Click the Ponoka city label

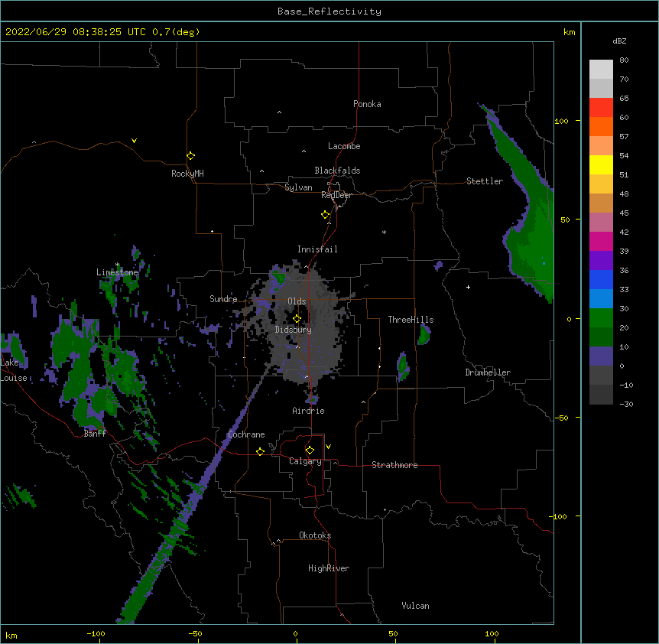click(x=367, y=104)
